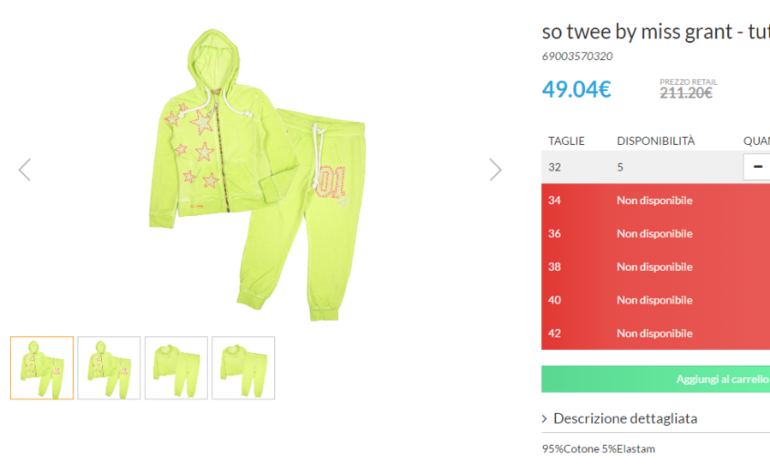Open the fourth tracksuit thumbnail
The width and height of the screenshot is (770, 474).
pos(244,368)
